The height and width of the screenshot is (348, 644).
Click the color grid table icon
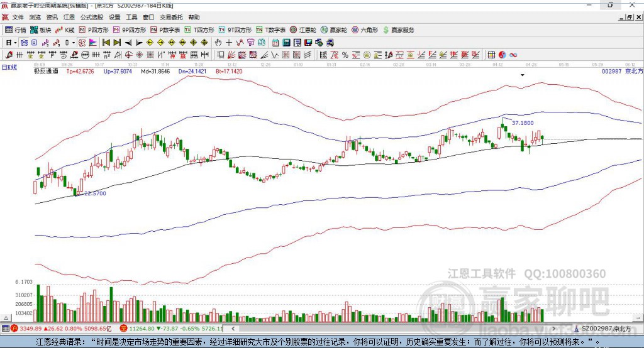[491, 55]
